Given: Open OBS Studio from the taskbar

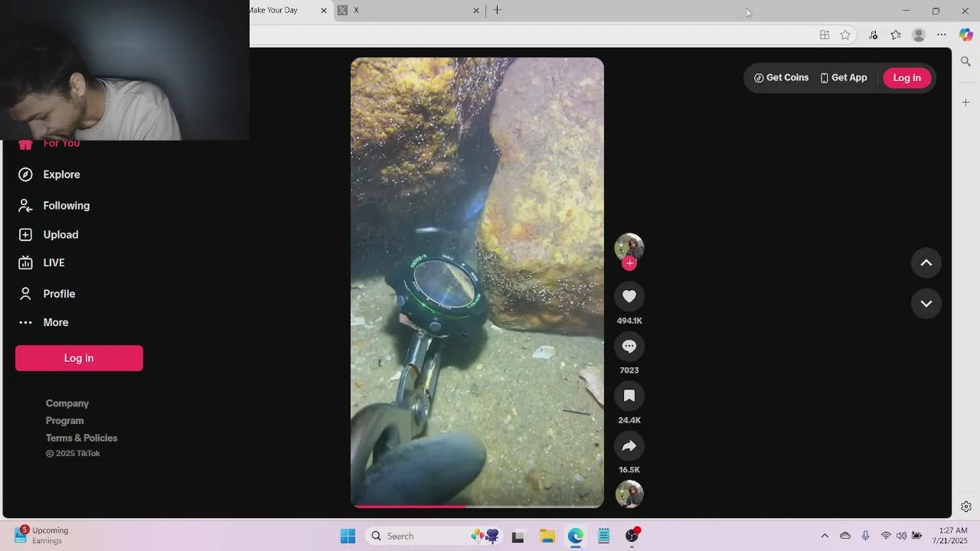Looking at the screenshot, I should (632, 536).
